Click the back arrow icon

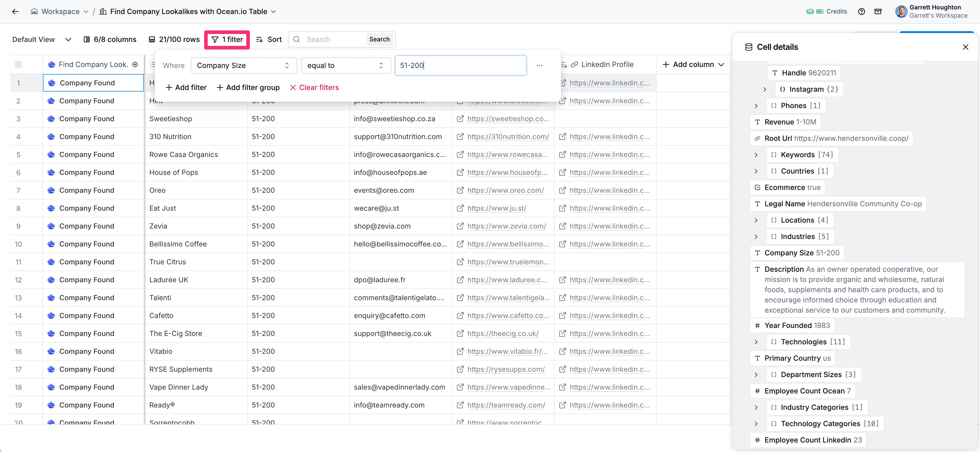(15, 12)
